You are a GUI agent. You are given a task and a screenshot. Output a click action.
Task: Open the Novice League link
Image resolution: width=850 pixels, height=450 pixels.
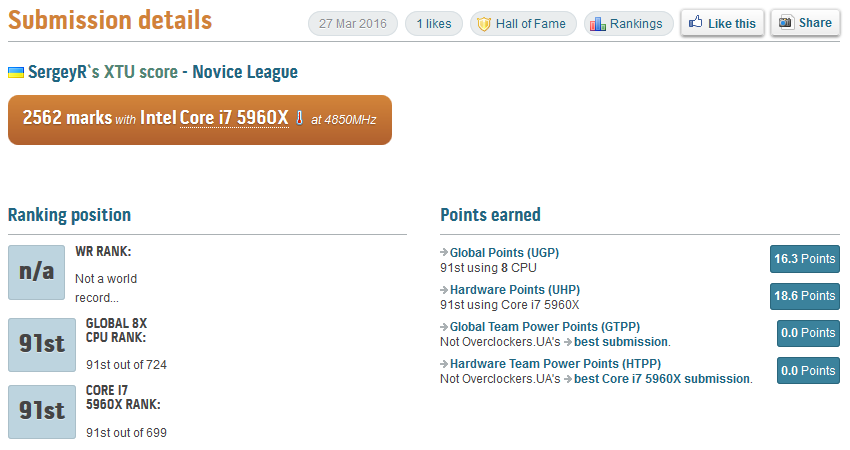(245, 72)
